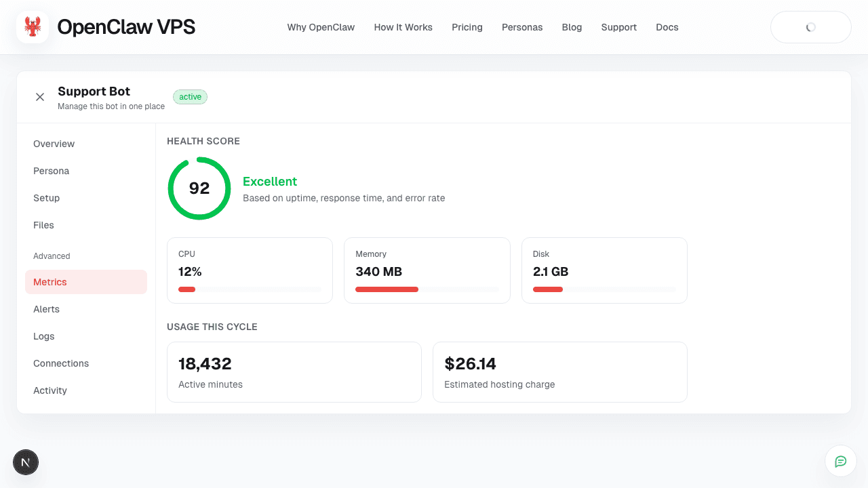This screenshot has height=488, width=868.
Task: Select the Persona sidebar item
Action: (51, 171)
